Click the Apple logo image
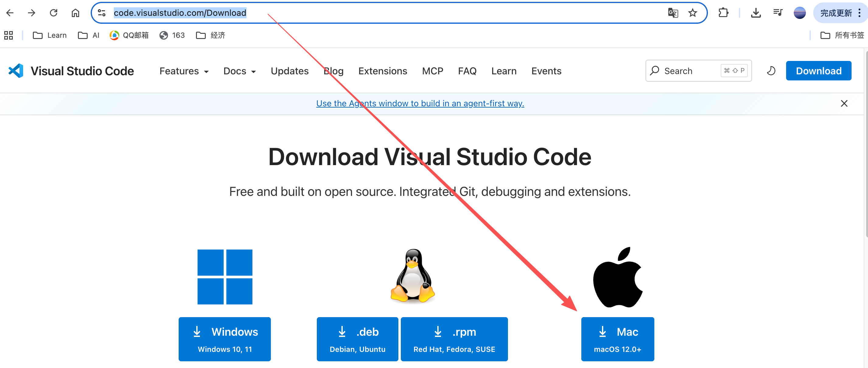 618,277
